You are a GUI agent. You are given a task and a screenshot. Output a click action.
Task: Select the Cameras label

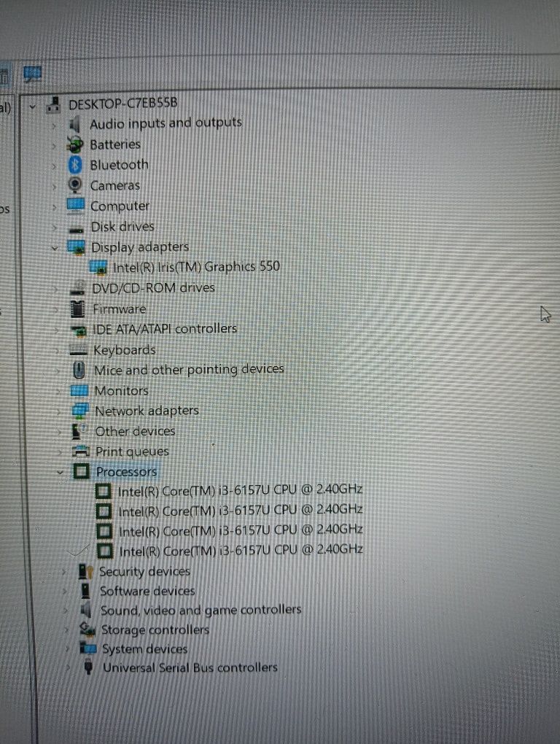click(115, 185)
